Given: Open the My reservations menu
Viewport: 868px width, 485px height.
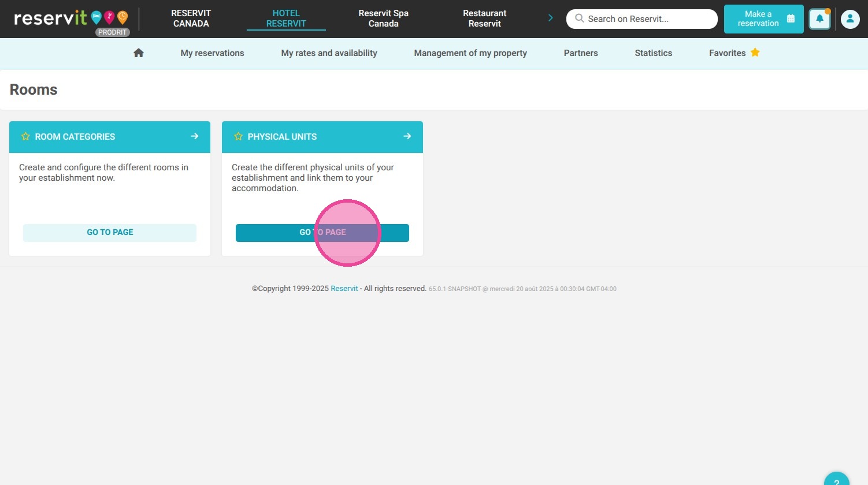Looking at the screenshot, I should [213, 53].
